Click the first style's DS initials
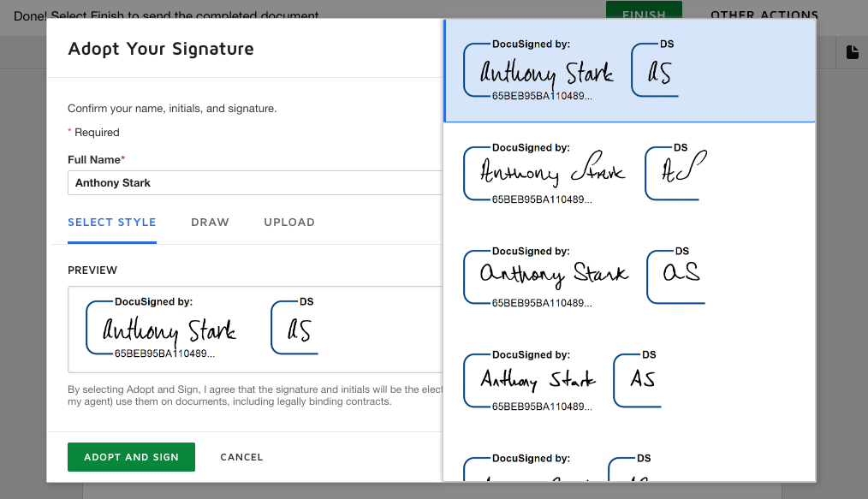This screenshot has height=499, width=868. [658, 73]
